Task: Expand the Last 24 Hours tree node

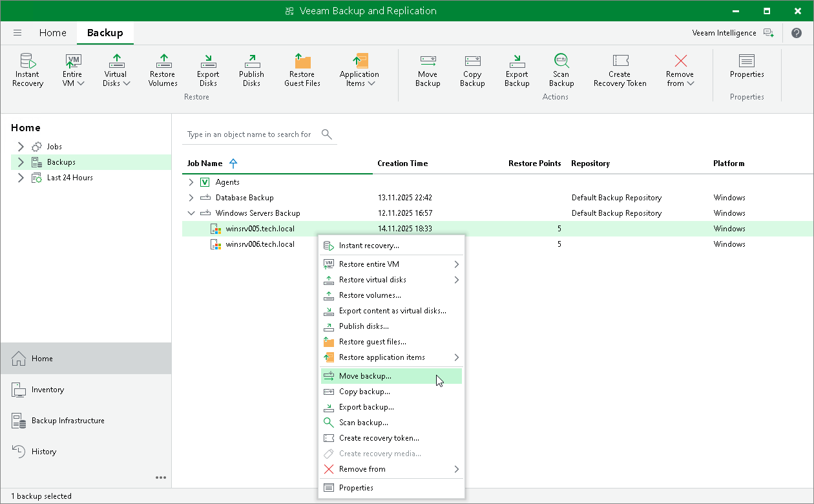Action: pos(21,178)
